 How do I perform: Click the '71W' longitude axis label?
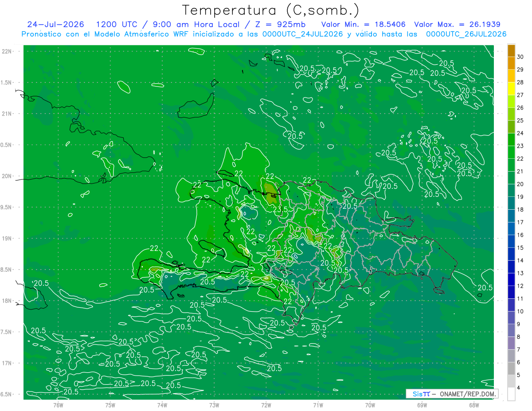click(x=318, y=405)
